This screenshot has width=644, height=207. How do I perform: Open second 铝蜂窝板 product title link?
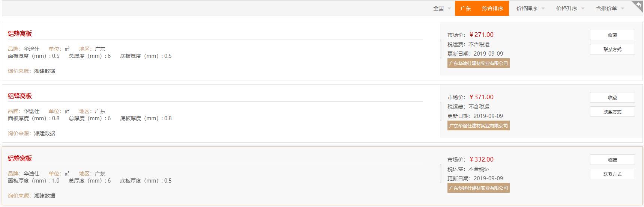point(20,96)
